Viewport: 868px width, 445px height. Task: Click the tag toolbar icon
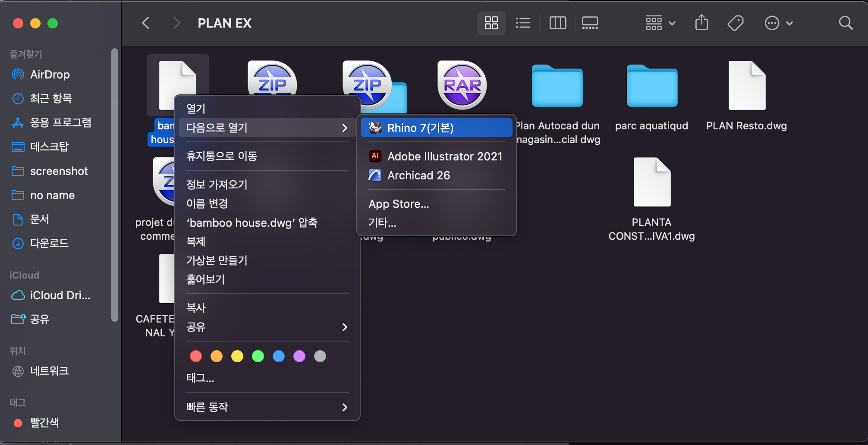pos(735,23)
